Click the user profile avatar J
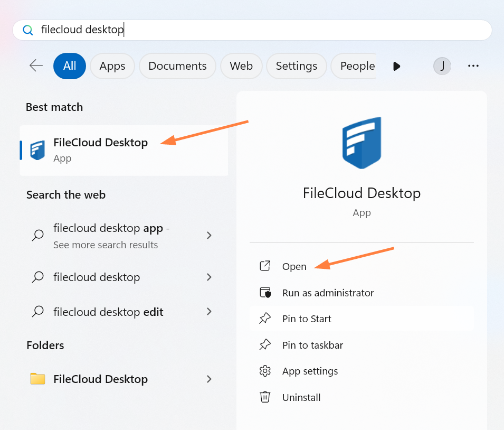The width and height of the screenshot is (504, 430). pyautogui.click(x=442, y=66)
